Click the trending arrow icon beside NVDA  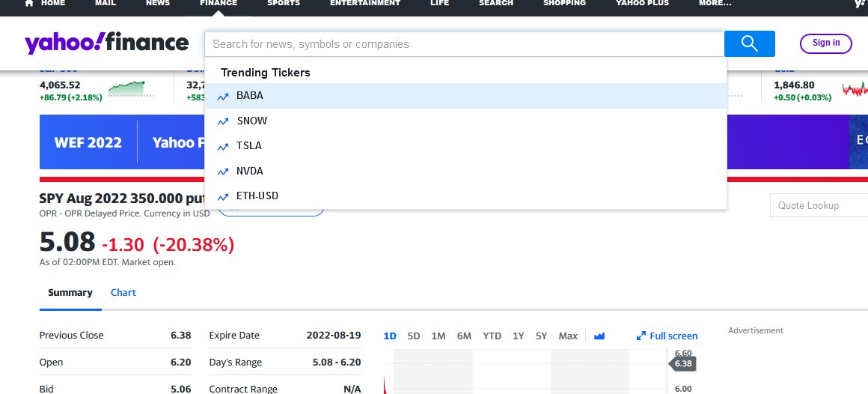pos(223,172)
